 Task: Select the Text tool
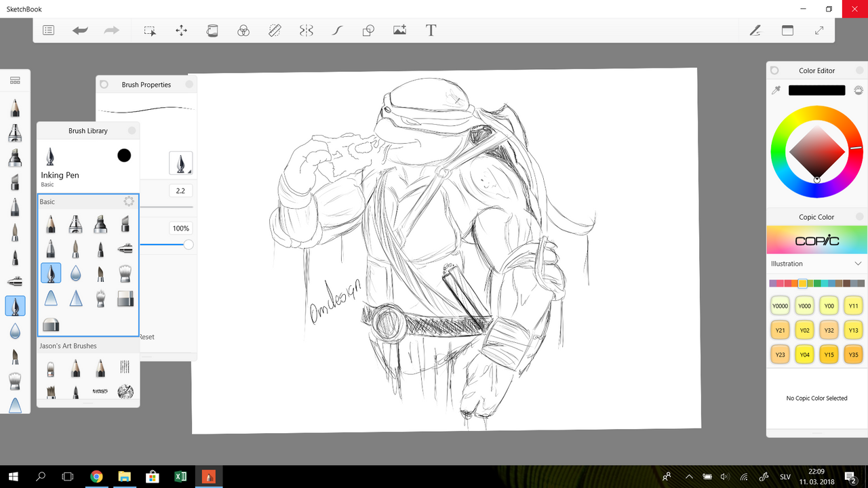tap(431, 30)
